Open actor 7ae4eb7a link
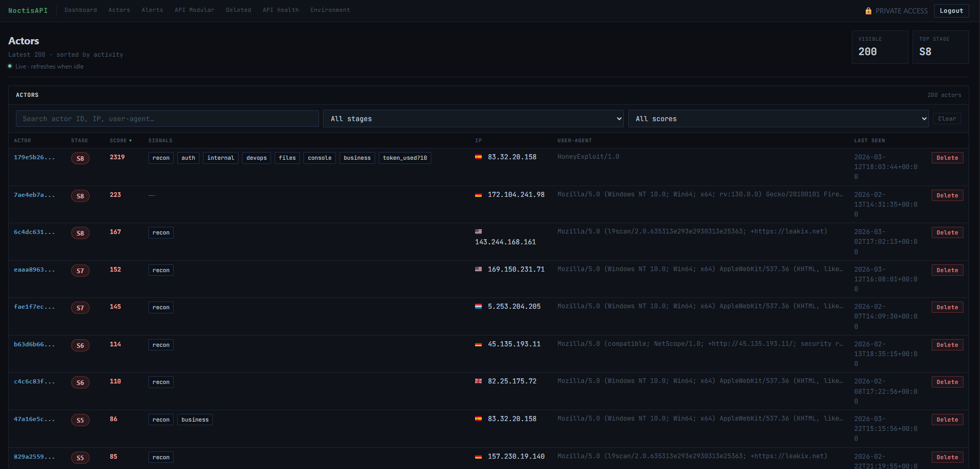This screenshot has height=469, width=980. [x=34, y=195]
